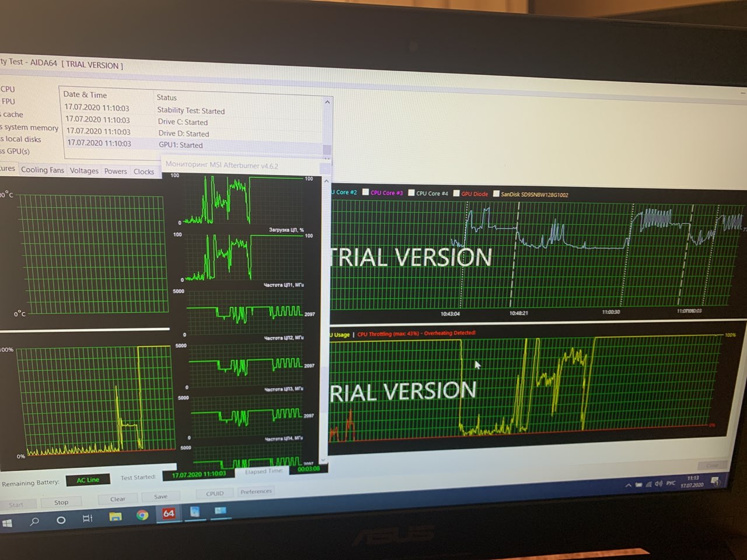Open the rightmost monitor-icon taskbar app

pos(220,510)
